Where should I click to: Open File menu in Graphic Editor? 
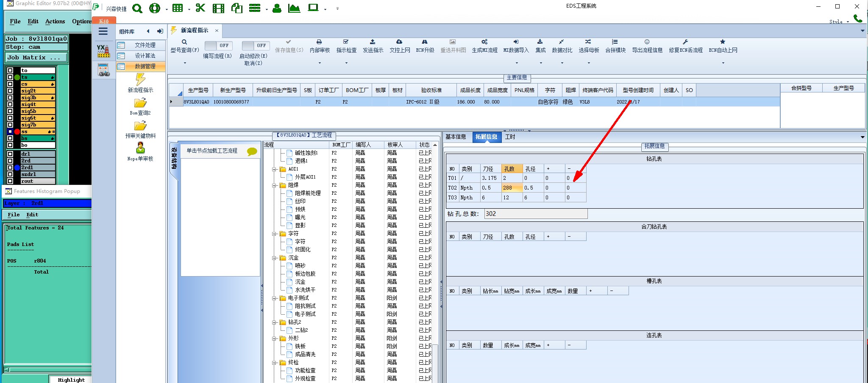click(15, 22)
